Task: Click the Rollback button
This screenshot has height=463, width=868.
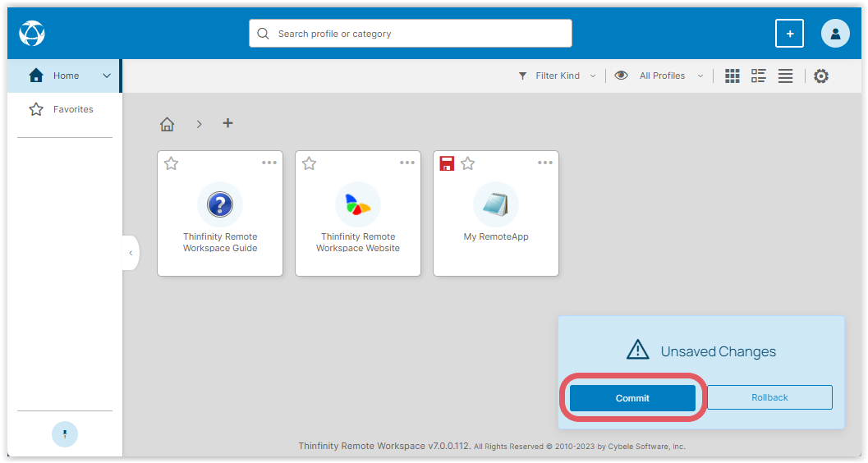Action: click(769, 397)
